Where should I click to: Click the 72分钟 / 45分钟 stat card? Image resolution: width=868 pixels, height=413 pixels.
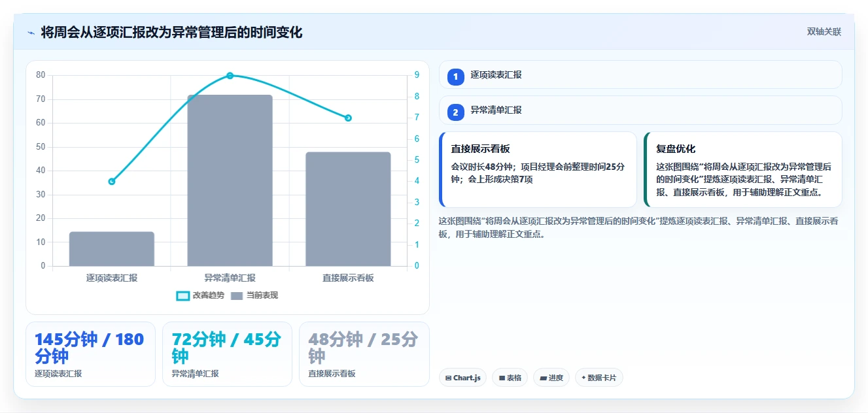click(x=227, y=354)
